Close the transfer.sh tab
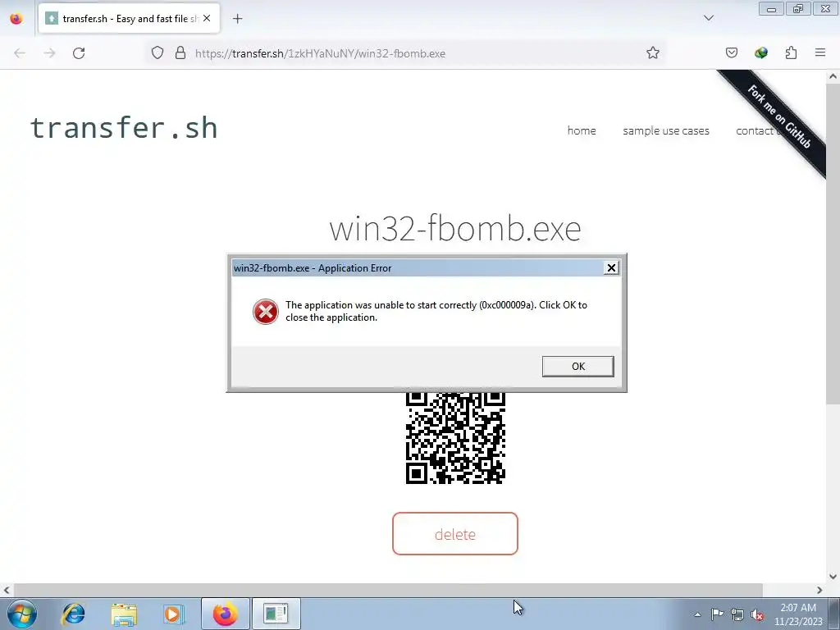 pos(206,18)
